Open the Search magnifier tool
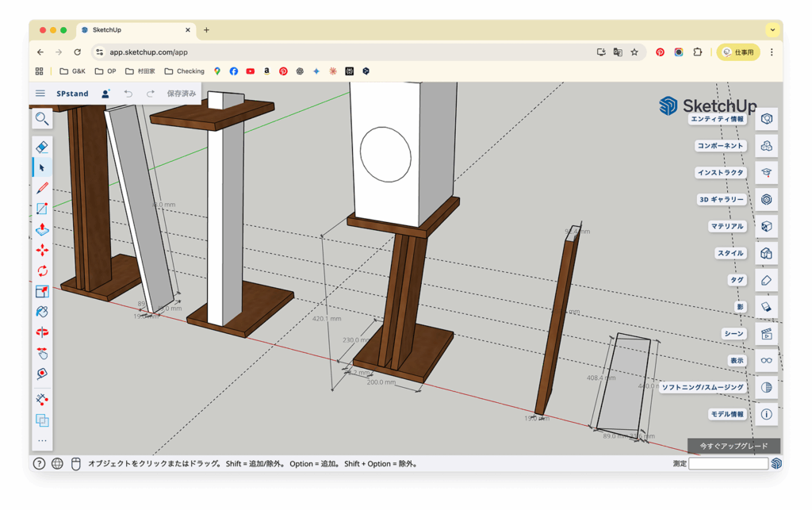Screen dimensions: 812x510 [42, 119]
